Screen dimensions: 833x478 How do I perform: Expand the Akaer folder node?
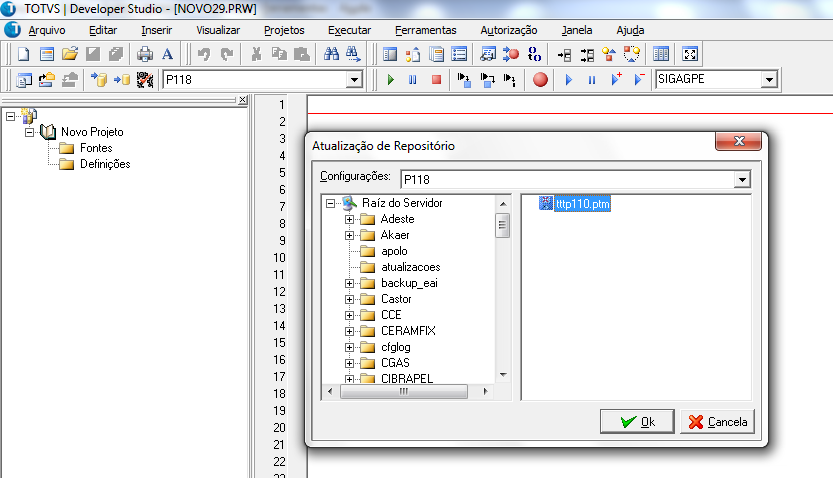click(x=349, y=235)
